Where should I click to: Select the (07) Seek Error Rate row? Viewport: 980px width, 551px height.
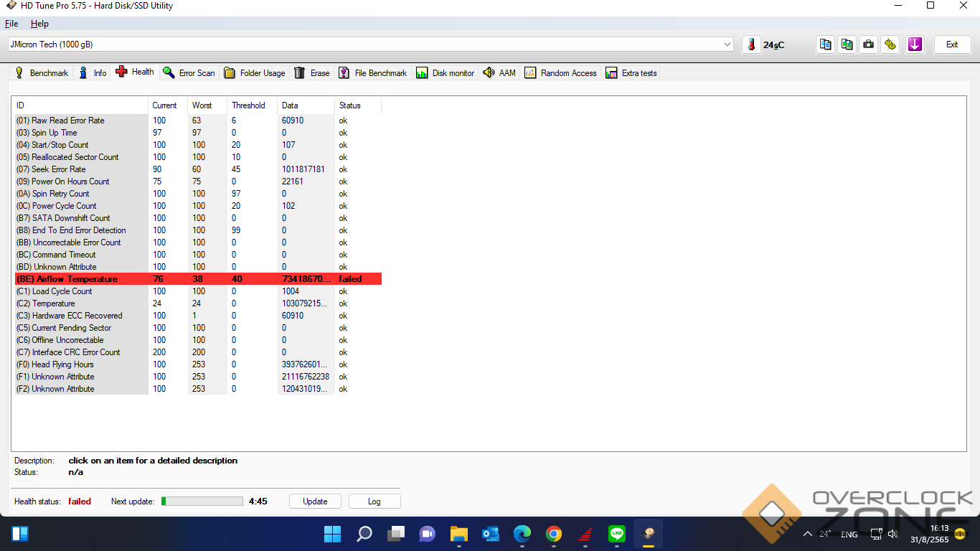(x=198, y=169)
